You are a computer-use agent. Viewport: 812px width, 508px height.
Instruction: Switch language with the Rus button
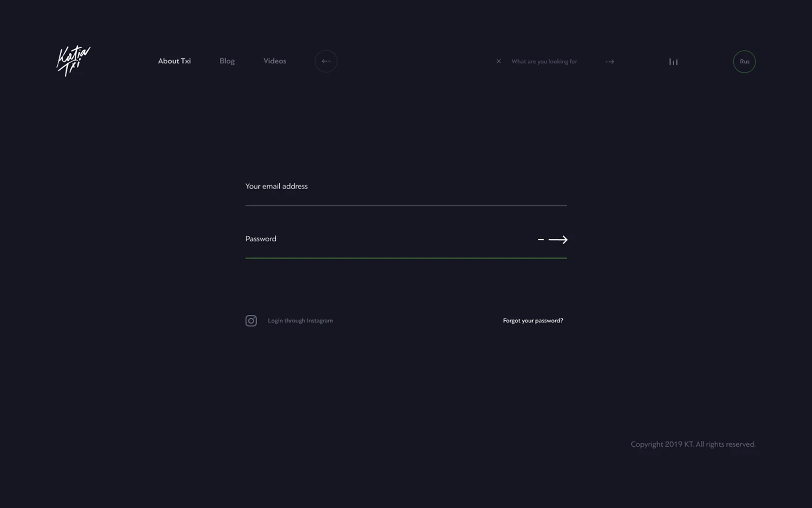pyautogui.click(x=744, y=62)
